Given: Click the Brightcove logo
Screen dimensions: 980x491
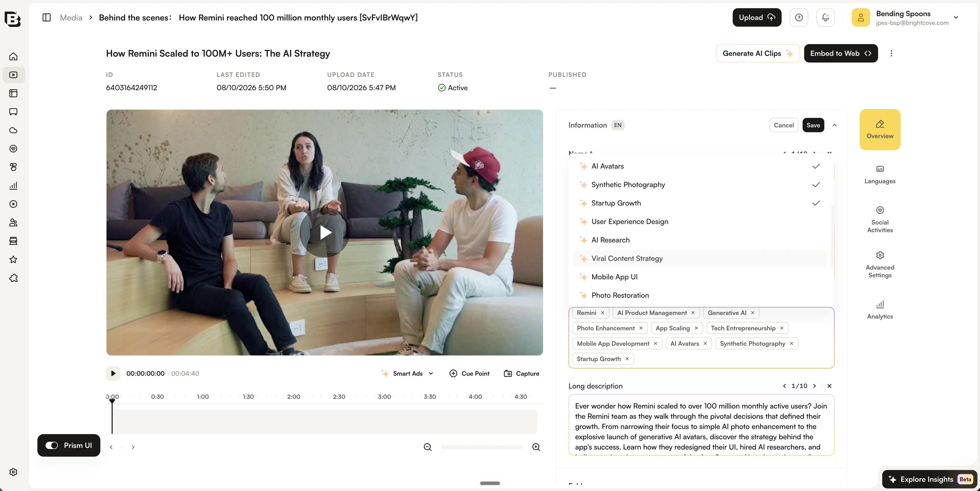Looking at the screenshot, I should coord(13,19).
